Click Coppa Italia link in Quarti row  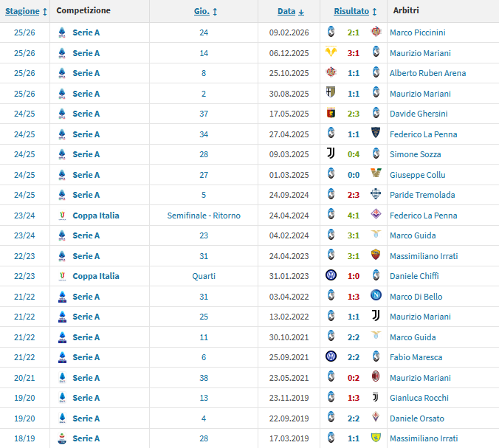(96, 276)
